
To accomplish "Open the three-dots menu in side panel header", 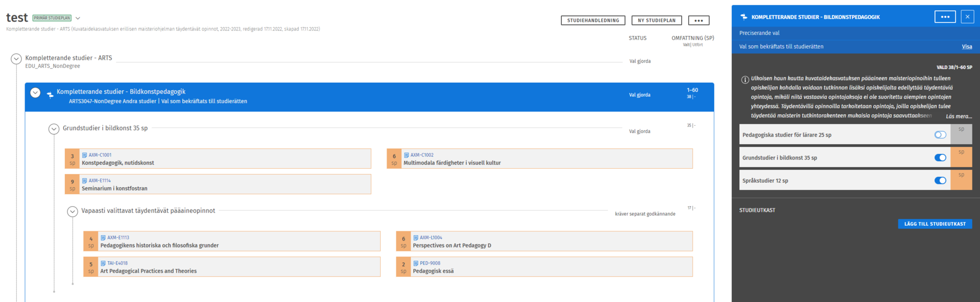I will (945, 17).
